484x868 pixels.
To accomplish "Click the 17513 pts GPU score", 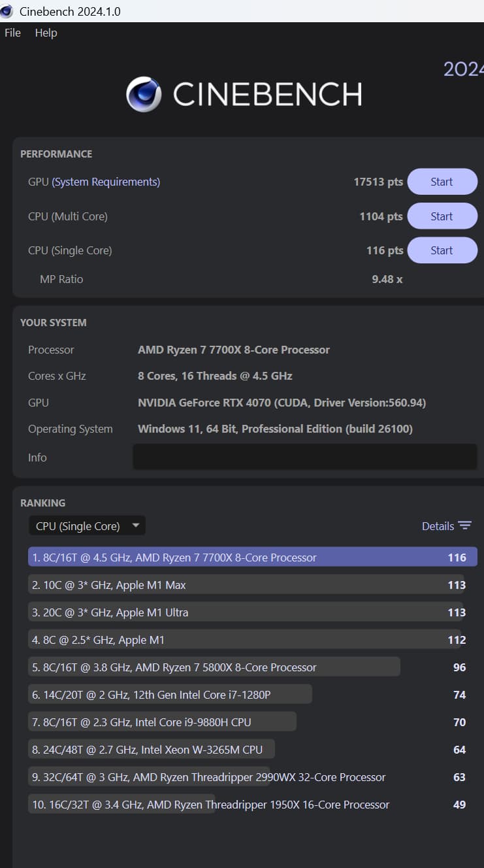I will pos(378,182).
